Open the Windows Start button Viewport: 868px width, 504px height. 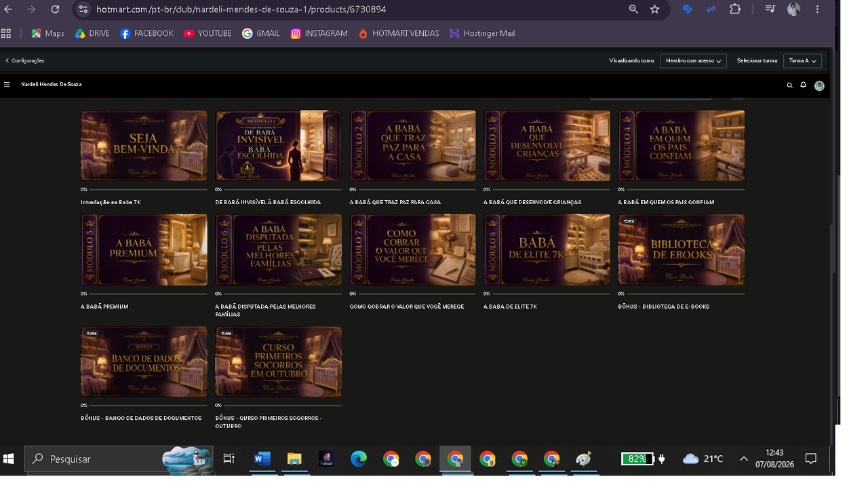[9, 459]
